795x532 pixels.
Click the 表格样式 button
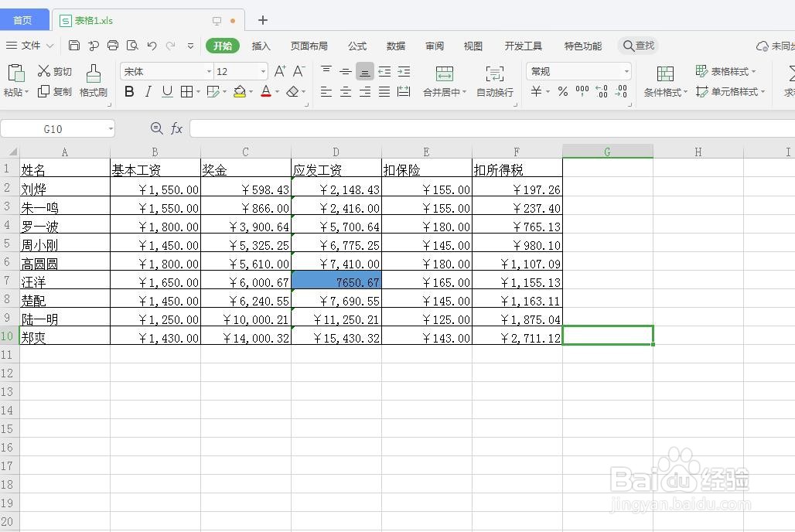727,70
